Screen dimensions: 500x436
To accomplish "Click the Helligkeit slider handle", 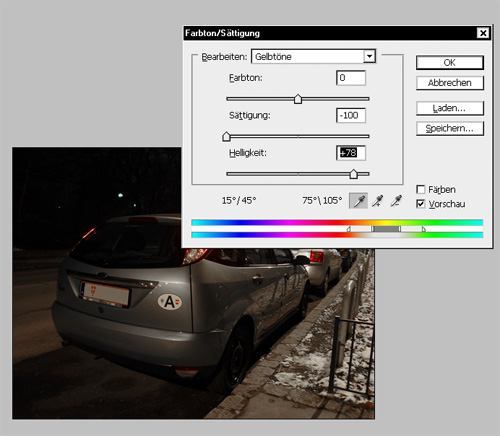I will pyautogui.click(x=353, y=174).
